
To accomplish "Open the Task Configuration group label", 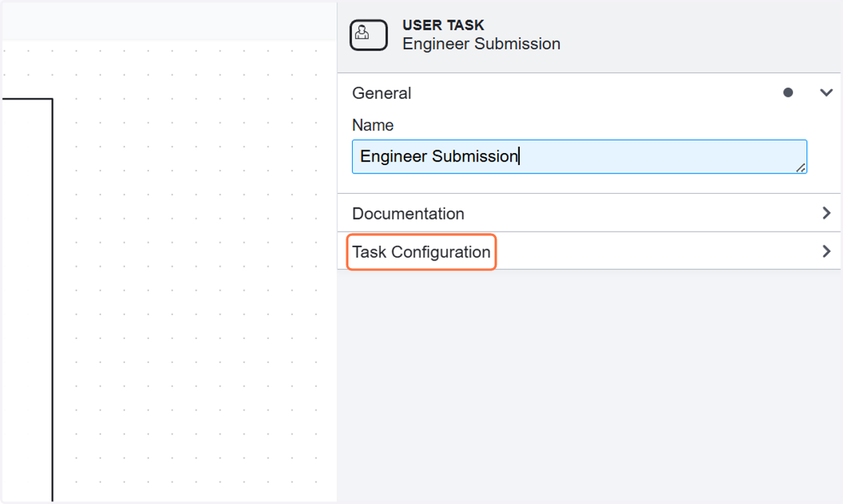I will click(421, 252).
